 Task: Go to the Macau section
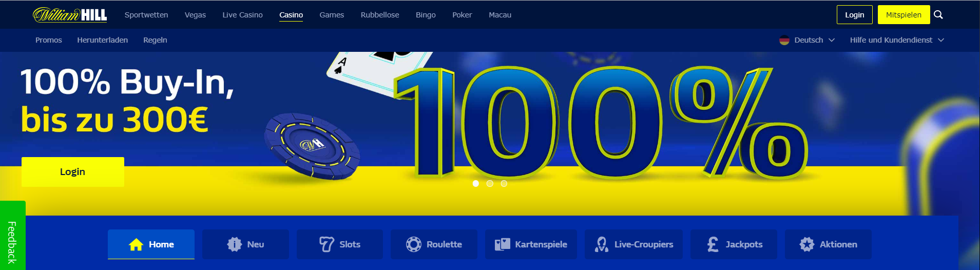[x=500, y=15]
